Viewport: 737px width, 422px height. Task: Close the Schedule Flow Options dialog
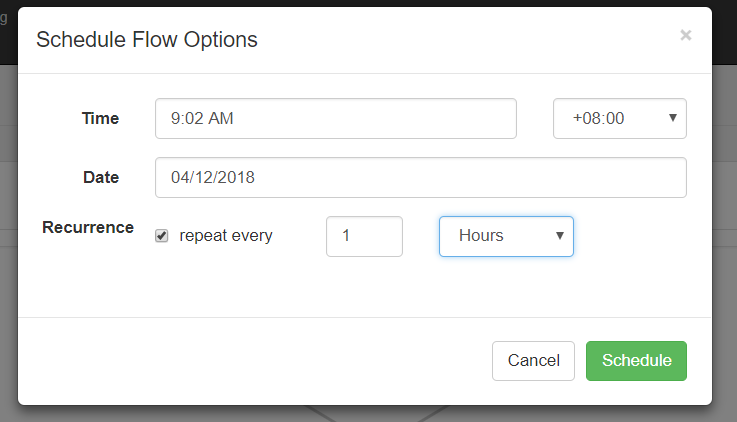point(685,35)
